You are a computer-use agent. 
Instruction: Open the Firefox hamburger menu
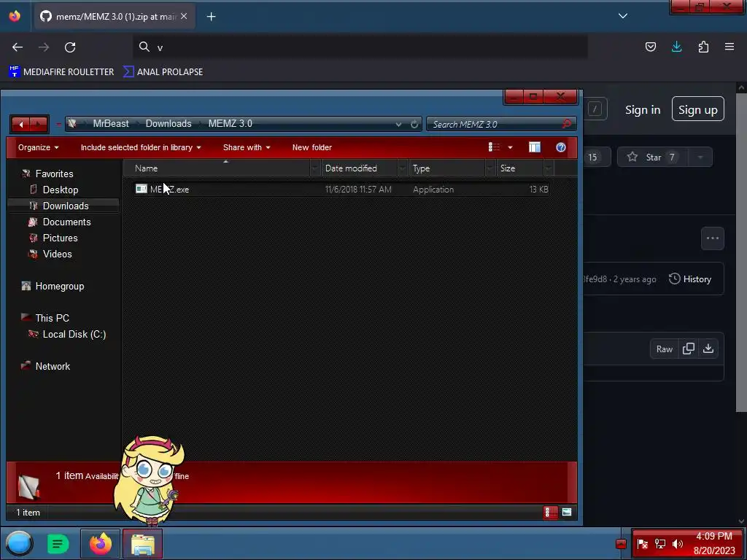click(729, 47)
